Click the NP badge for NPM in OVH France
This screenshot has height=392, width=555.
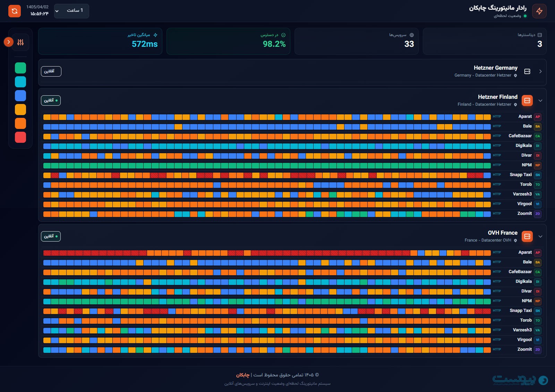(x=538, y=301)
